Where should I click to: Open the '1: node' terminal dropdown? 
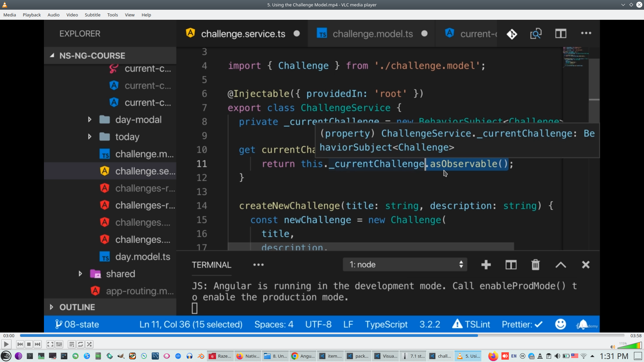point(405,265)
